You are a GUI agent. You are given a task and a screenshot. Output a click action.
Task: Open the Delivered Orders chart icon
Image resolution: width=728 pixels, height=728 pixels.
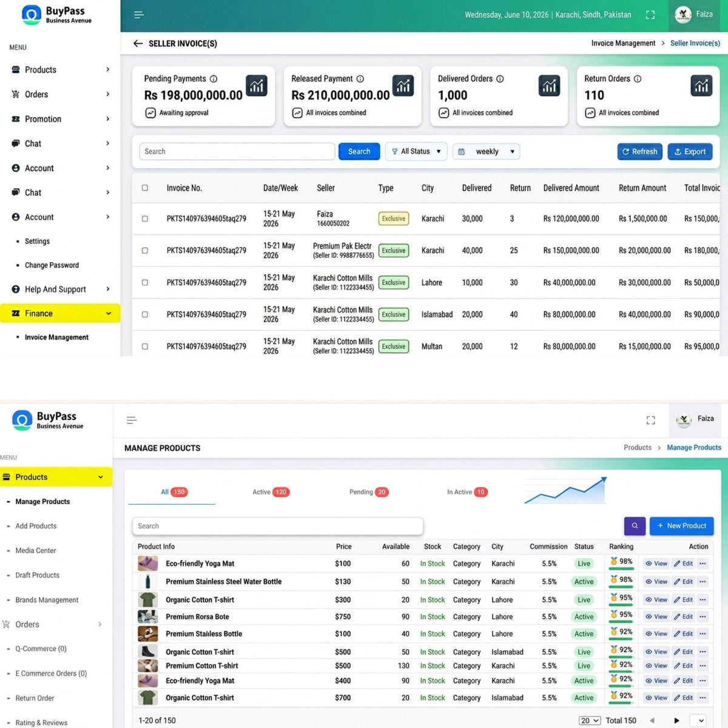(x=549, y=86)
